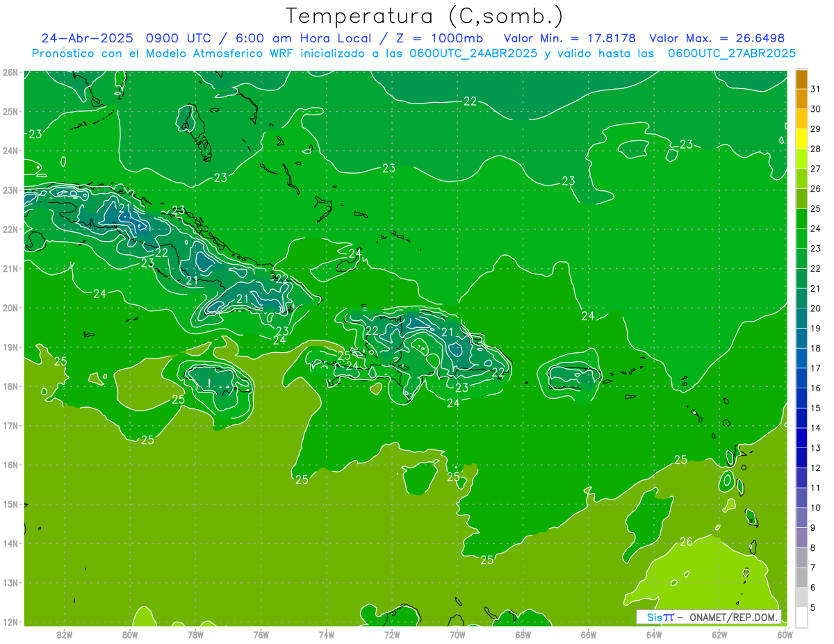Click the "64W" longitude axis label
Screen dimensions: 834x644
(x=654, y=634)
